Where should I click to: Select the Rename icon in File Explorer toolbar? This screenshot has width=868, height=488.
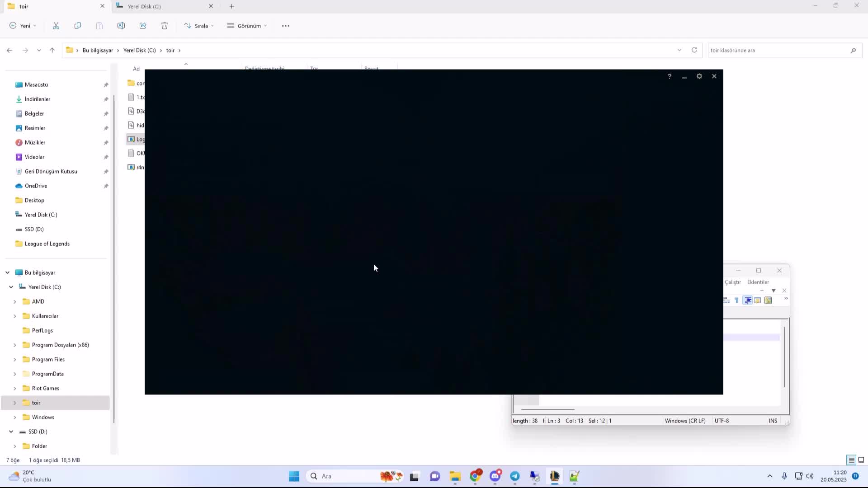(x=121, y=26)
